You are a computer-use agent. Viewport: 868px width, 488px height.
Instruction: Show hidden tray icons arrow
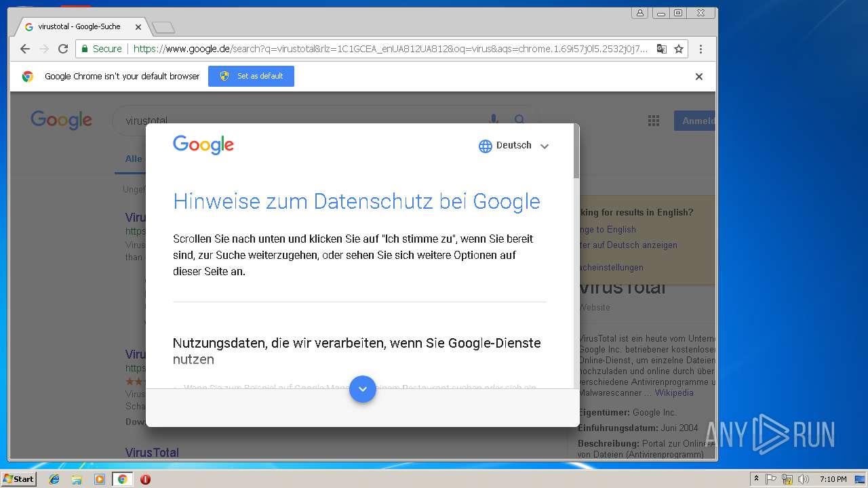tap(756, 479)
